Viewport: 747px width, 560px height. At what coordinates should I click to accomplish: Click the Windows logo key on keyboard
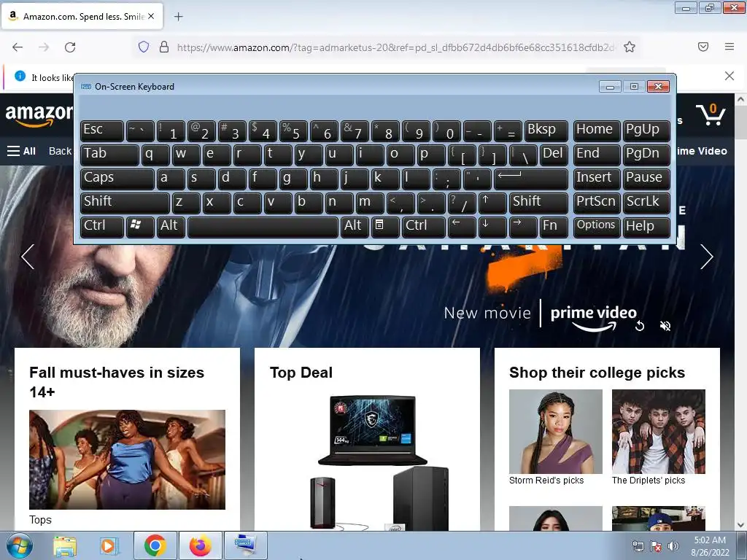140,227
